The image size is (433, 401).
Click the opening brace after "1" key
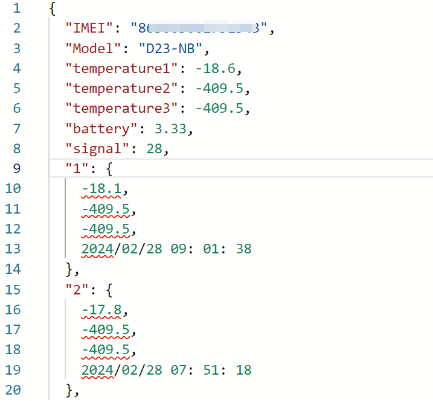click(x=109, y=169)
